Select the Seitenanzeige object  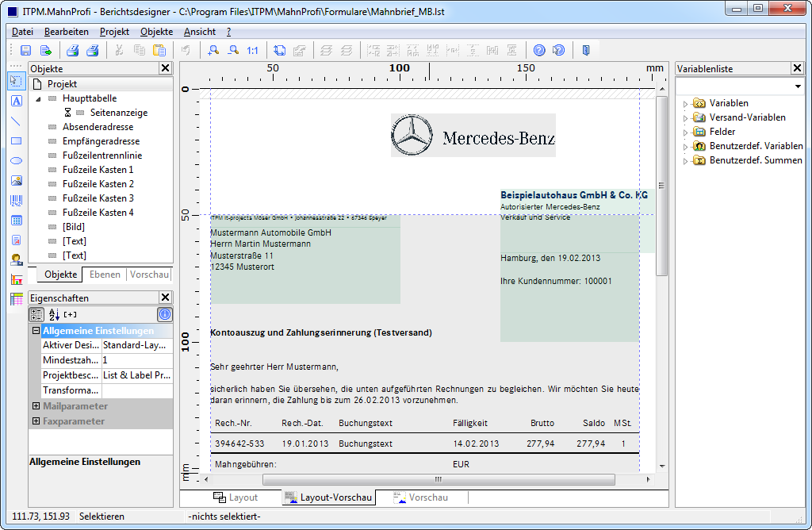(119, 113)
